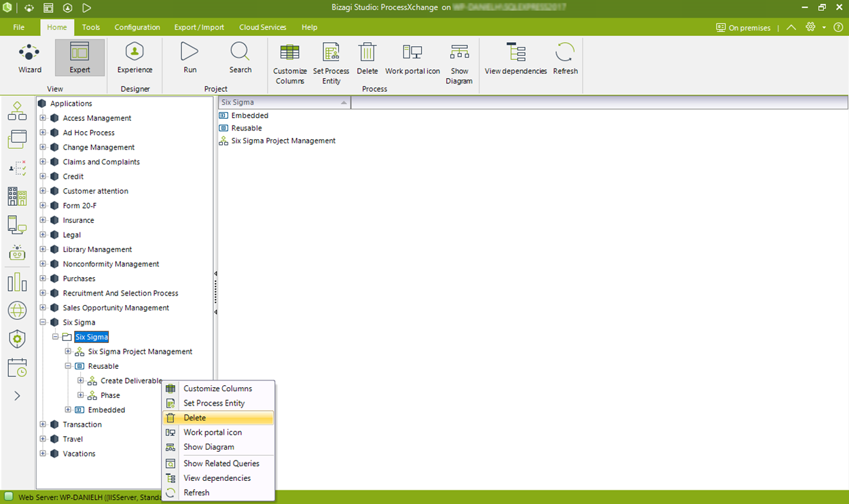Switch to the Configuration tab
This screenshot has height=504, width=849.
click(137, 27)
